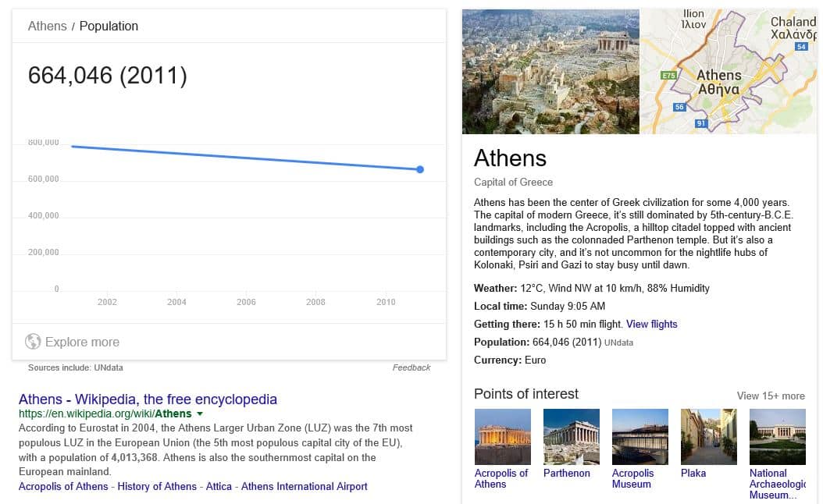Click the 2011 data point on chart
823x504 pixels.
click(x=420, y=169)
